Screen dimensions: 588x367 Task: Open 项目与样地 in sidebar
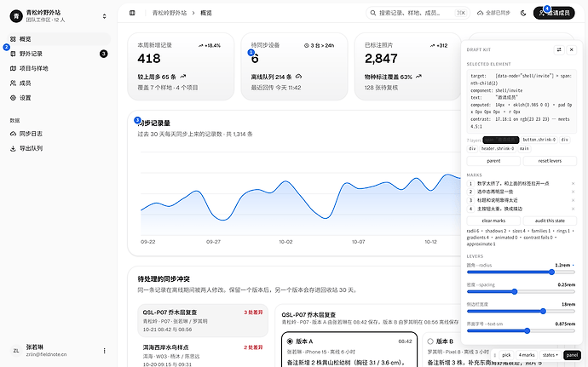tap(59, 68)
